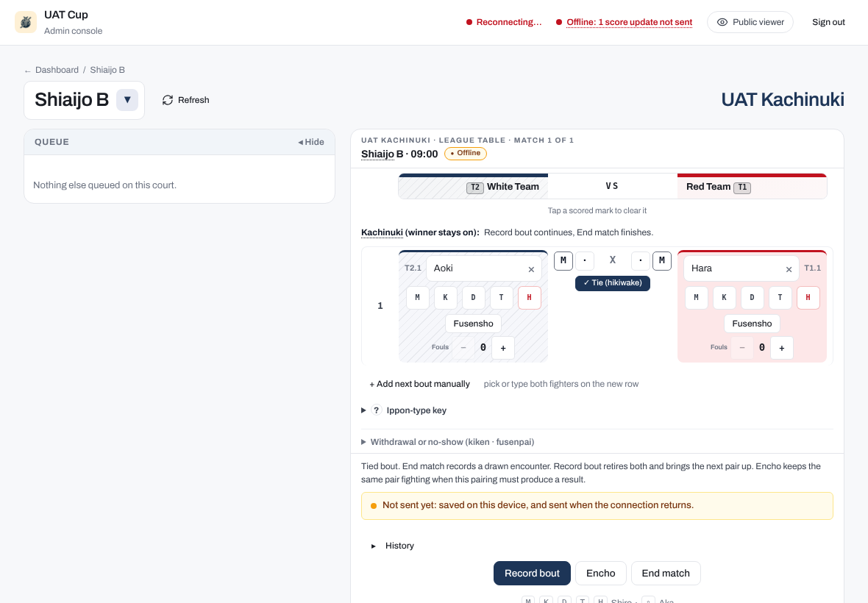Image resolution: width=868 pixels, height=603 pixels.
Task: Open the offline score update not sent notice
Action: (629, 22)
